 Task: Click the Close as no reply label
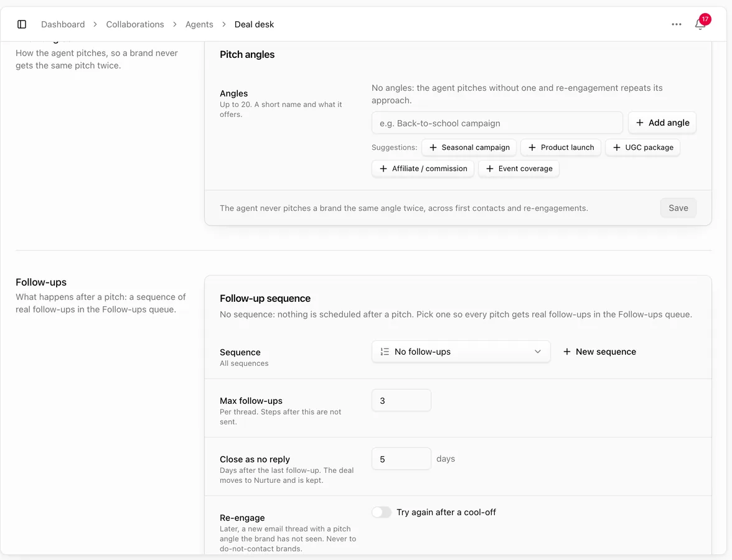[255, 459]
